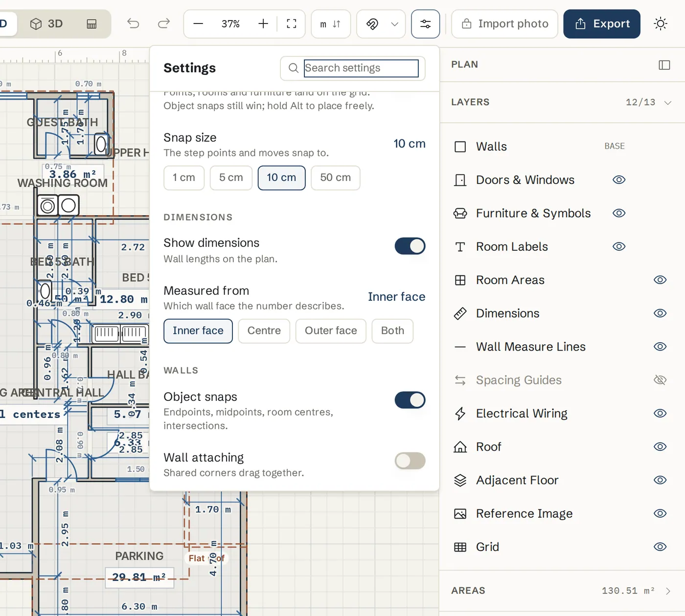Undo the last action

tap(133, 23)
